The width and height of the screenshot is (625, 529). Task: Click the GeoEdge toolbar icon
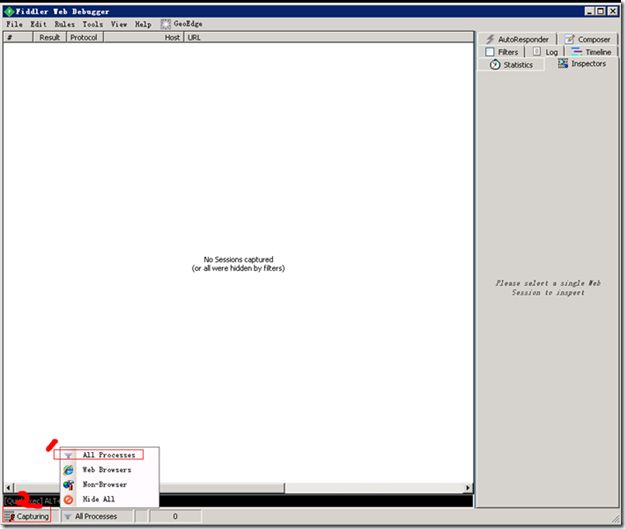point(165,24)
